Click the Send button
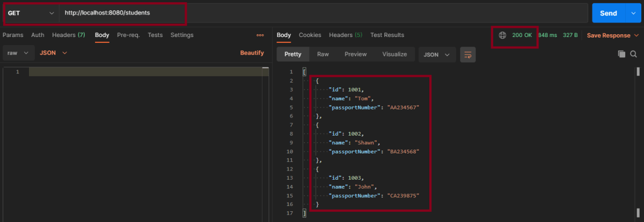This screenshot has width=644, height=222. click(608, 13)
